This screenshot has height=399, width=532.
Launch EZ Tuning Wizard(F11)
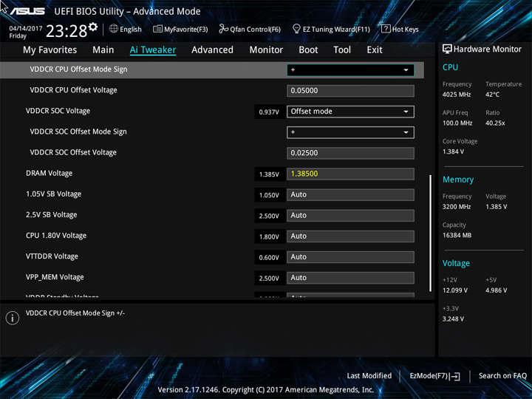tap(331, 29)
